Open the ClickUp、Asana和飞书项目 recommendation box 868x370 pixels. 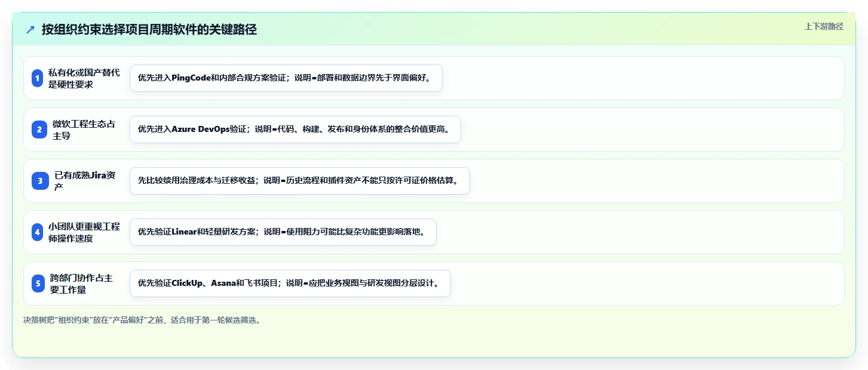(290, 283)
